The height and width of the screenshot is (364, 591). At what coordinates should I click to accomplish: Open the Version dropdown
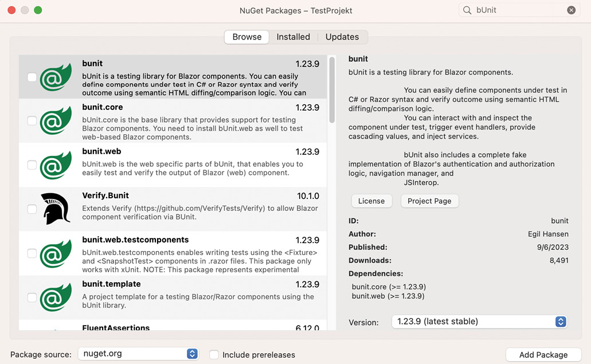pos(479,322)
